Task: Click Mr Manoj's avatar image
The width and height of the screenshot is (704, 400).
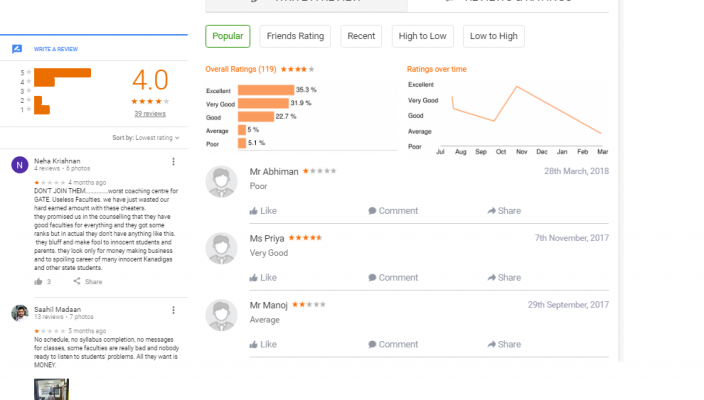Action: (x=221, y=315)
